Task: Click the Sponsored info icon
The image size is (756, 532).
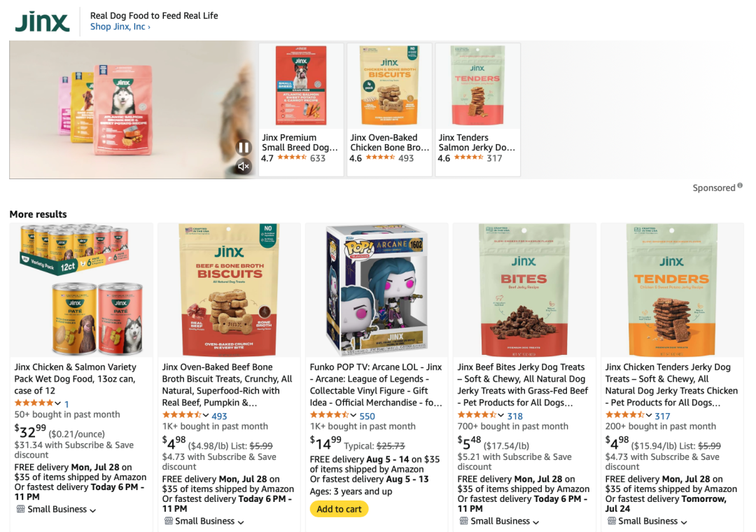Action: [741, 187]
